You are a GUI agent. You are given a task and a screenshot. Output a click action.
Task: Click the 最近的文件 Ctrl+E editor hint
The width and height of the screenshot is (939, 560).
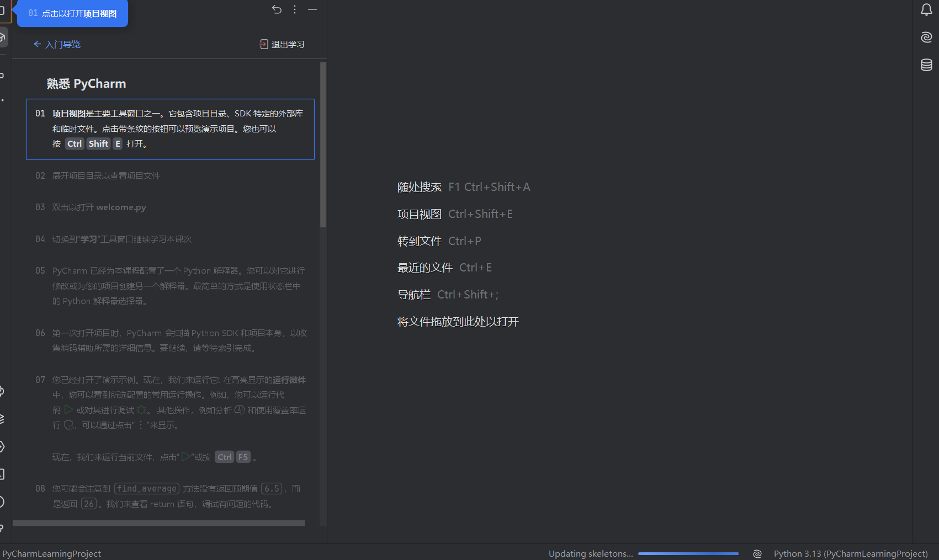[444, 268]
